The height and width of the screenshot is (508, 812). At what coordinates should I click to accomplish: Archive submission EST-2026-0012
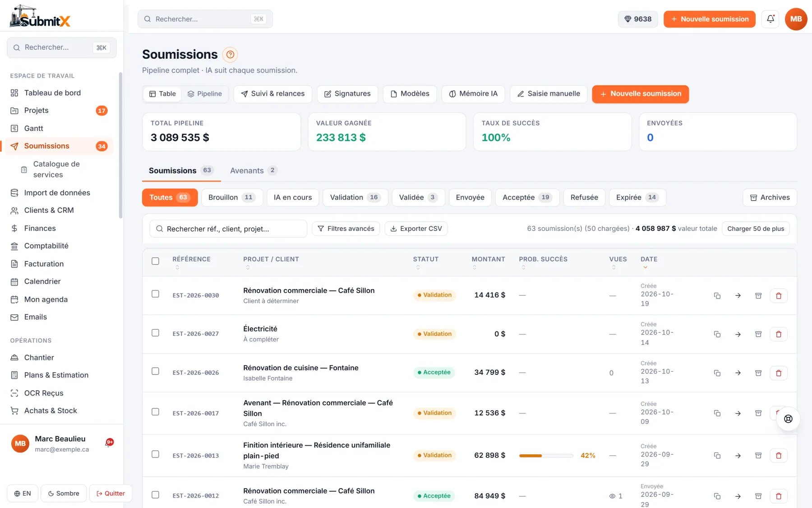pos(758,496)
